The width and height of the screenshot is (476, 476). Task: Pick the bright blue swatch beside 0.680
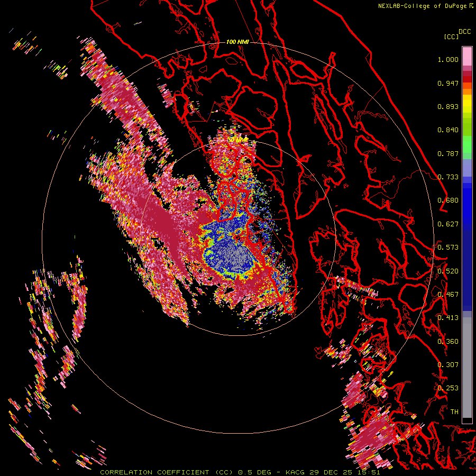[467, 204]
